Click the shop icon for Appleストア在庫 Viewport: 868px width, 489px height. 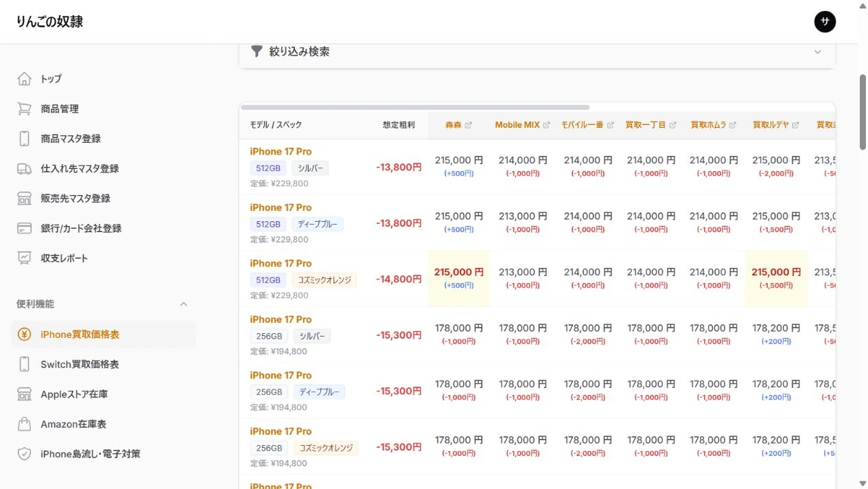click(x=25, y=394)
